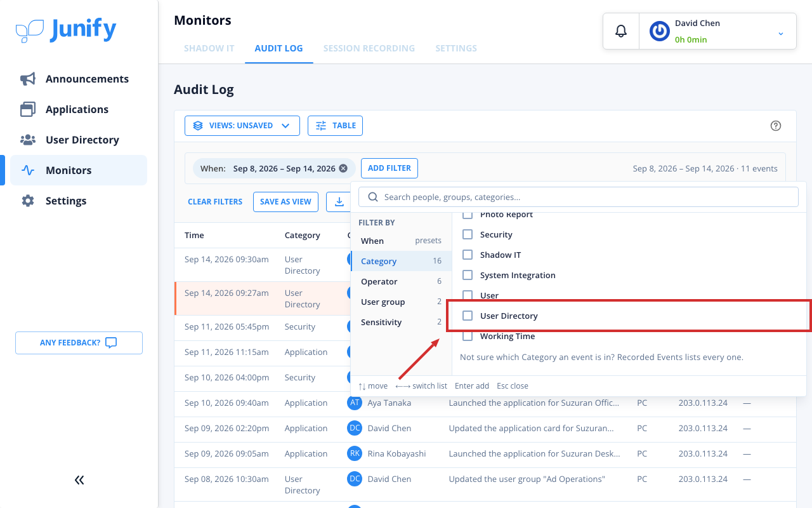
Task: Click the Aya Tanaka AT avatar
Action: (x=355, y=403)
